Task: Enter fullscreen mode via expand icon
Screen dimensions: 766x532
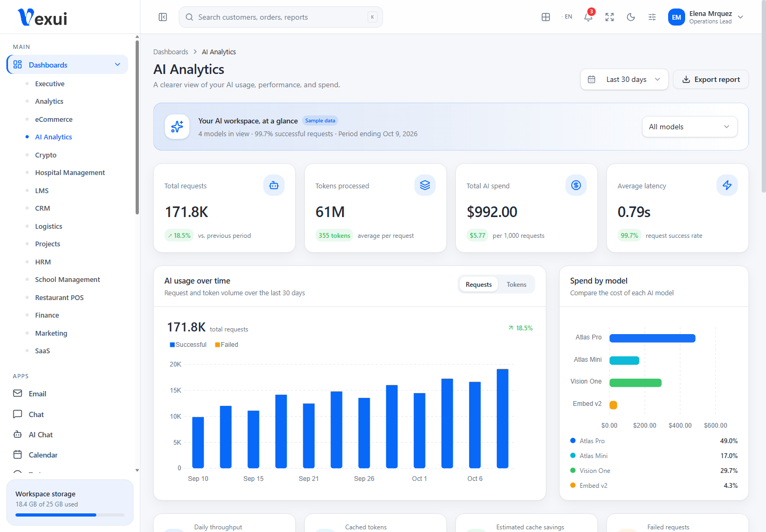Action: pos(610,17)
